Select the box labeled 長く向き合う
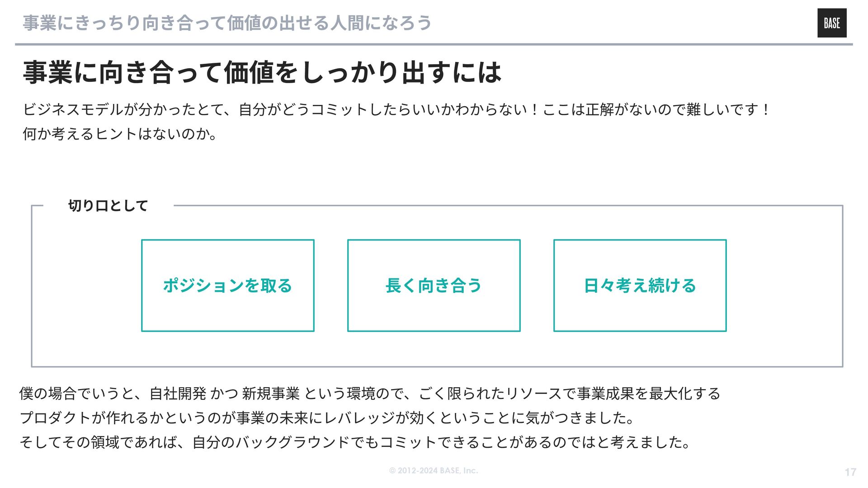This screenshot has width=868, height=488. pyautogui.click(x=434, y=286)
